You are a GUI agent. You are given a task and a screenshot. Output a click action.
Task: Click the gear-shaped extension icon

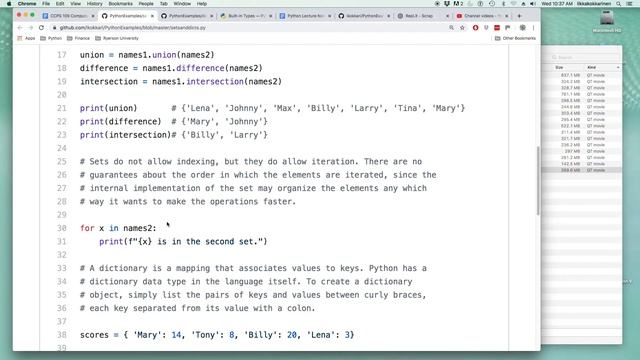(x=522, y=28)
